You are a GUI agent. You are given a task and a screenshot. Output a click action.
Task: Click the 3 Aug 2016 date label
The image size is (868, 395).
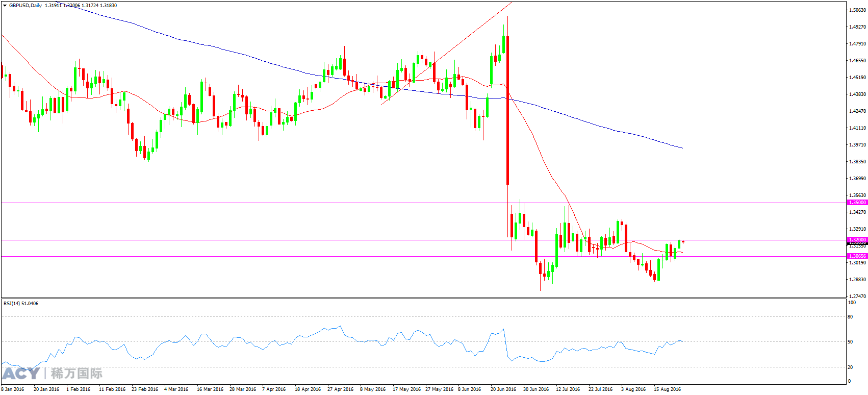tap(633, 389)
